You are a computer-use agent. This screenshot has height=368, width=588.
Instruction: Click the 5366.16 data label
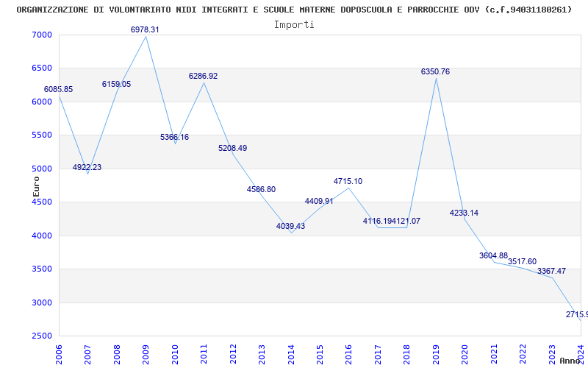pos(174,137)
